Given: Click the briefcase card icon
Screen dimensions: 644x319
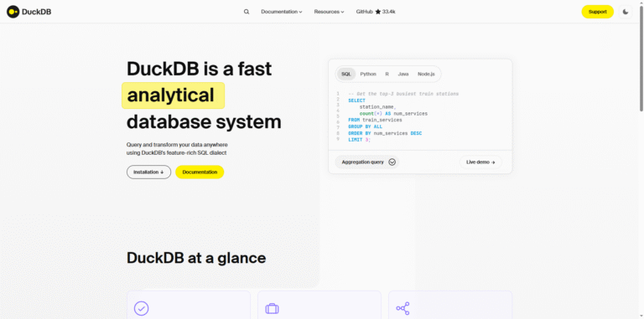Looking at the screenshot, I should tap(272, 308).
